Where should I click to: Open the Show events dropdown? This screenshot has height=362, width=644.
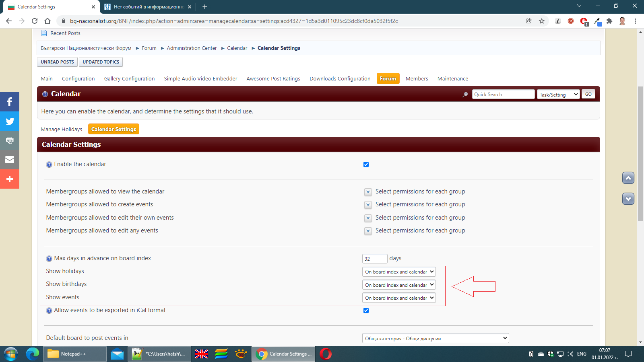(399, 298)
